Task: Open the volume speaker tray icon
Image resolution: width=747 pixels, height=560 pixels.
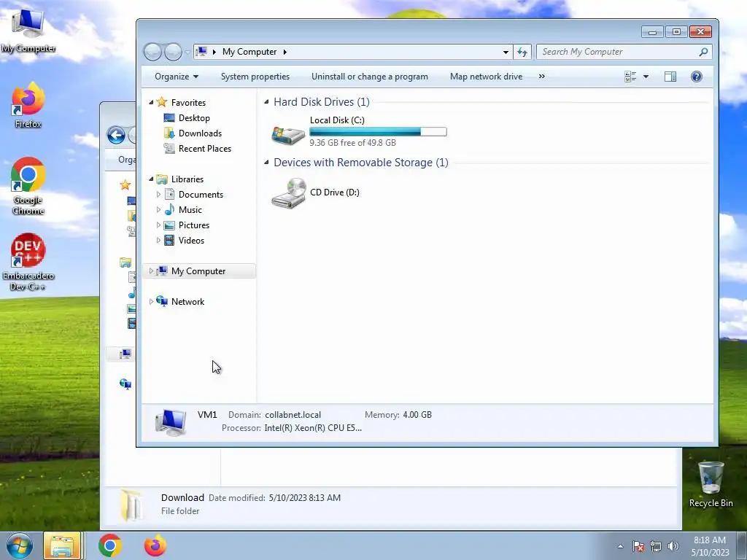Action: (673, 546)
